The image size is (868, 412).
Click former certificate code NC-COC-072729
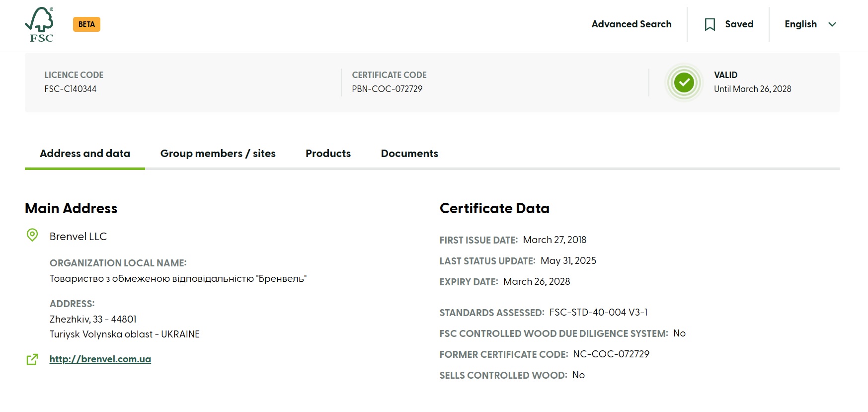(611, 354)
